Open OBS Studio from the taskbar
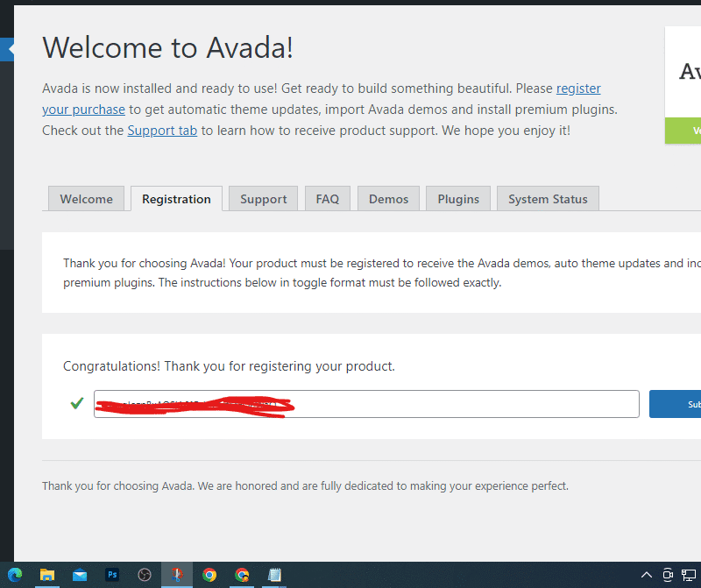 pos(145,575)
